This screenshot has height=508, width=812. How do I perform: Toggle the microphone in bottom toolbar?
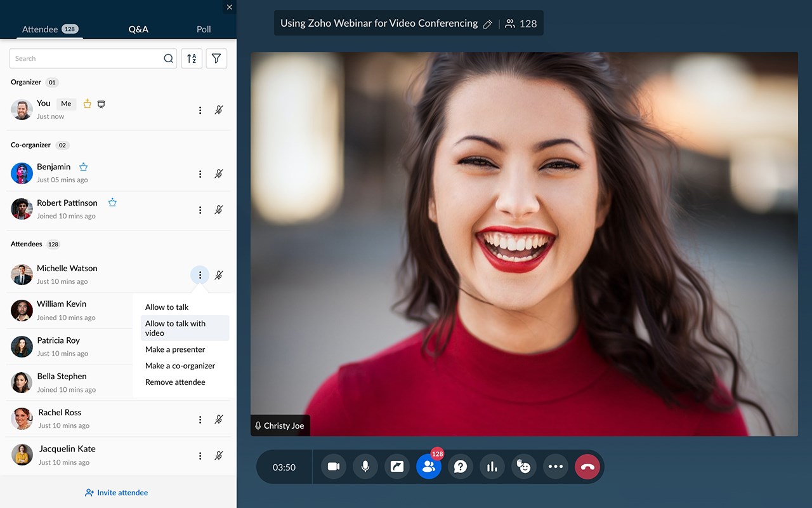point(365,467)
